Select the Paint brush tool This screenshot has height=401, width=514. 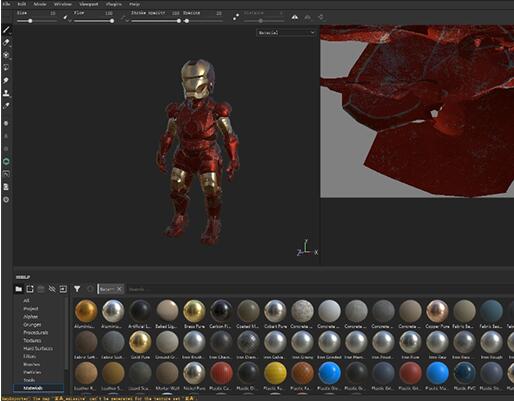[6, 30]
